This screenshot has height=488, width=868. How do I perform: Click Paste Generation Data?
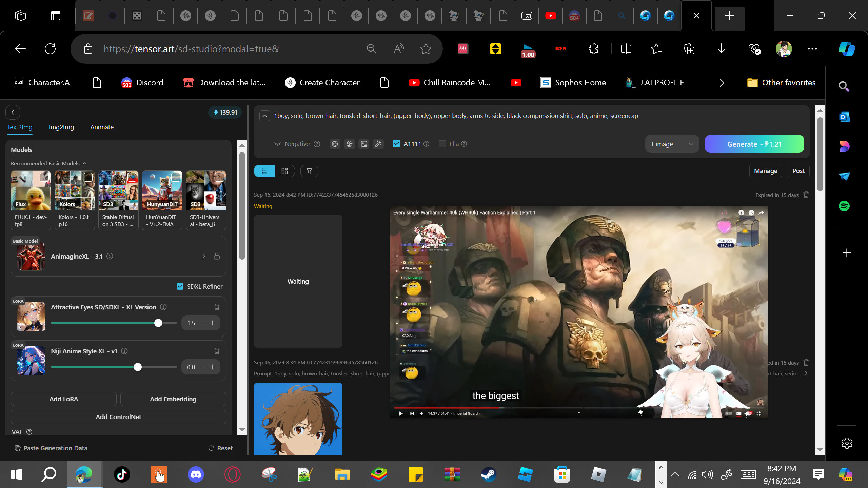[51, 448]
